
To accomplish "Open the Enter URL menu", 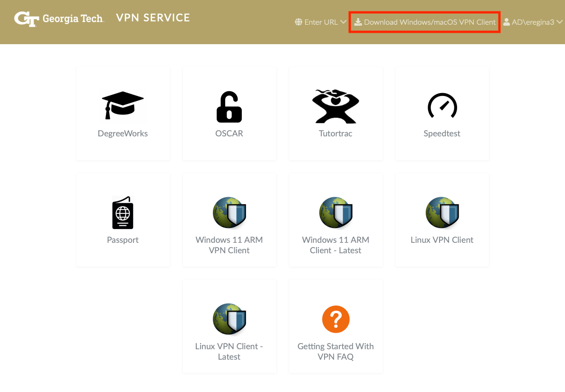I will [321, 22].
